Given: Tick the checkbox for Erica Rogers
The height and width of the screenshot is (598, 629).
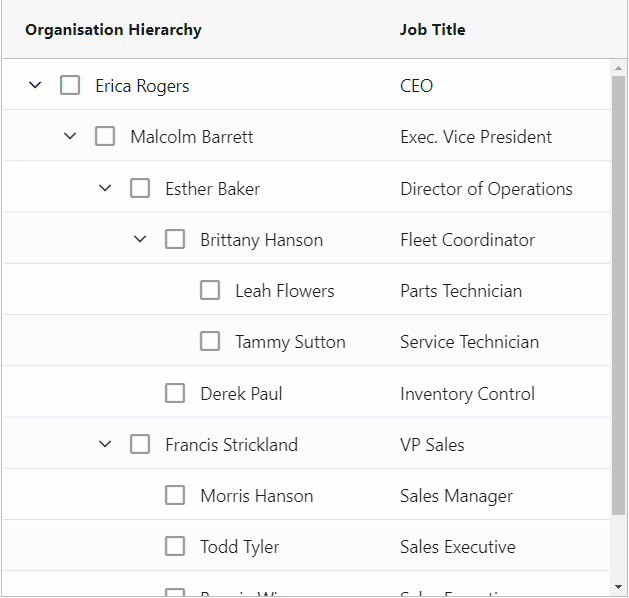Looking at the screenshot, I should click(70, 85).
